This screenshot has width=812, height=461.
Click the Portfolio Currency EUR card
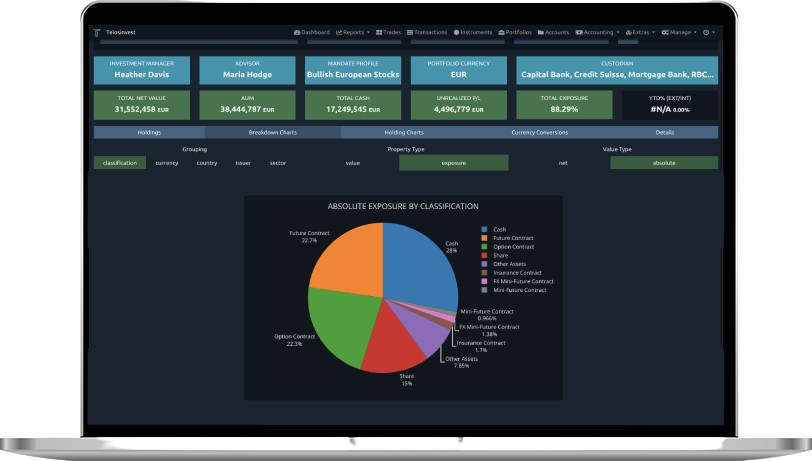coord(459,70)
